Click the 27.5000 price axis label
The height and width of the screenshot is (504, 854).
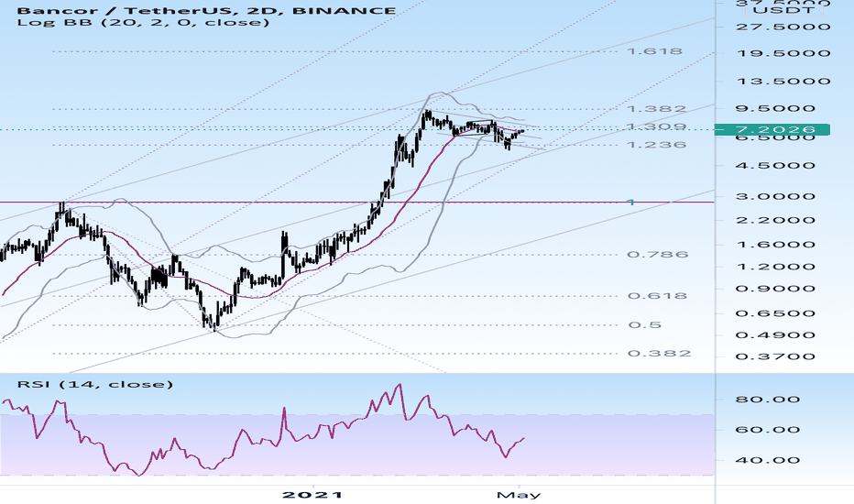[783, 27]
